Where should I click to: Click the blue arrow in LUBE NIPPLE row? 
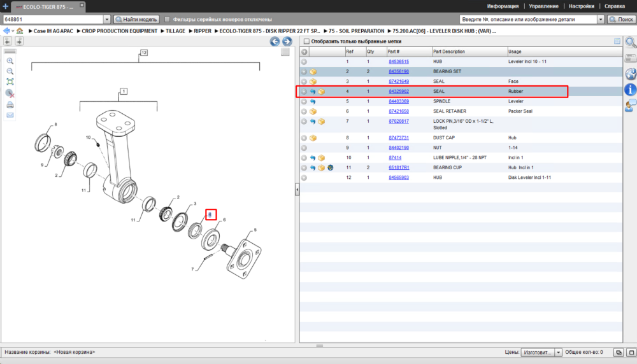coord(313,158)
